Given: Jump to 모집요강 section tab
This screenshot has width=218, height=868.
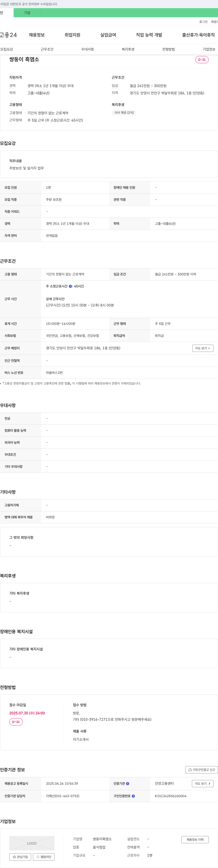Looking at the screenshot, I should 6,49.
